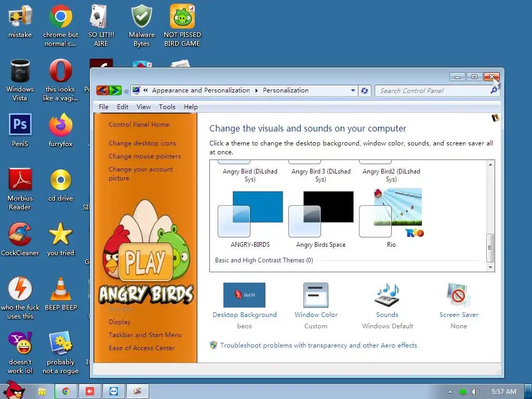
Task: Select the 'you tried' star icon
Action: tap(60, 239)
